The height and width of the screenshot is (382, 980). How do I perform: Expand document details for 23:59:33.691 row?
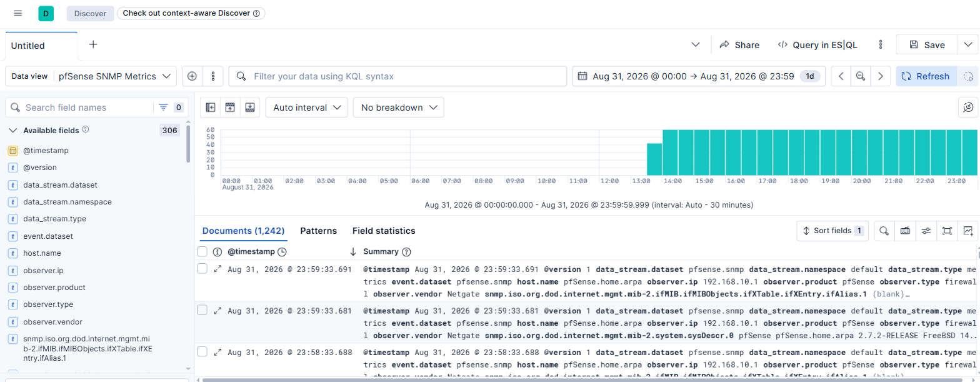click(217, 269)
